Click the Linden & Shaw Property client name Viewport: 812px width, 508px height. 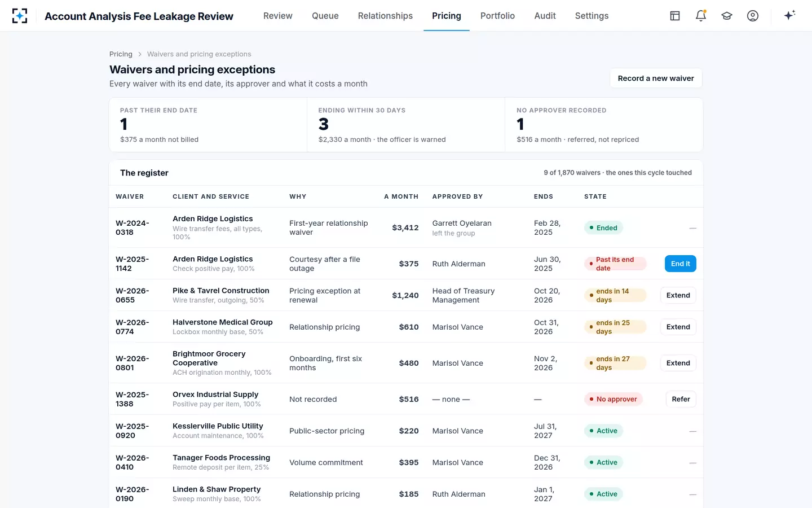[x=217, y=489]
